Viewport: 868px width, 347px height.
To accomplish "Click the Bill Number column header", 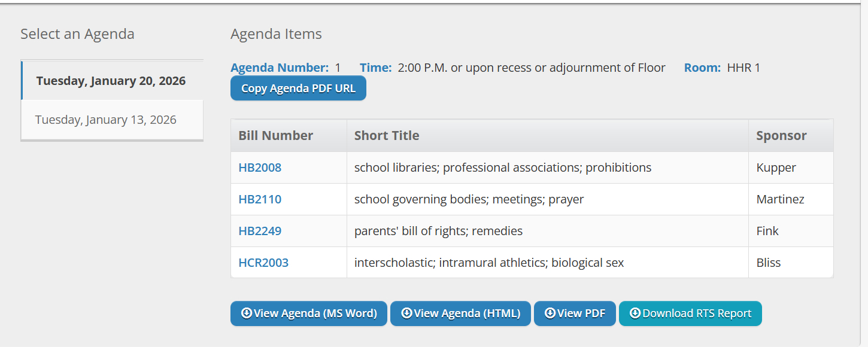I will click(x=276, y=136).
